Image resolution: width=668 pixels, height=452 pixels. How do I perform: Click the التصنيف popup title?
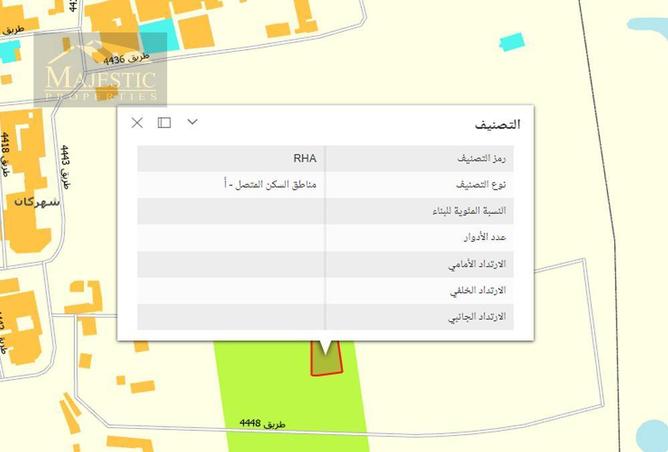498,124
